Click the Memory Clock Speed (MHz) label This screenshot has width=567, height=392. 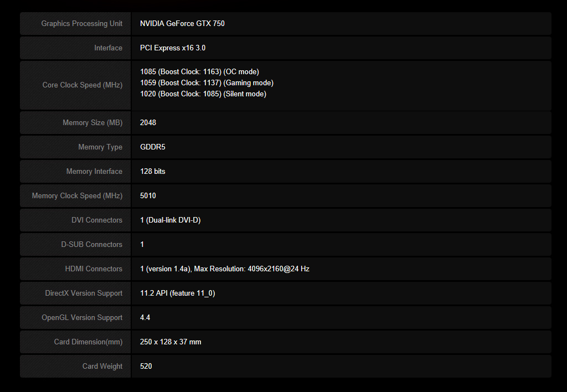77,195
